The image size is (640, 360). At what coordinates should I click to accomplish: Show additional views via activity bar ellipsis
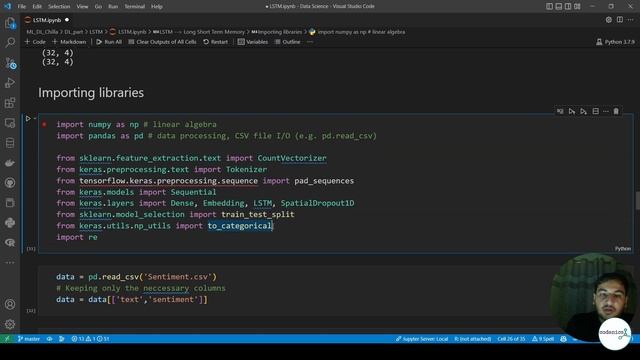tap(10, 262)
